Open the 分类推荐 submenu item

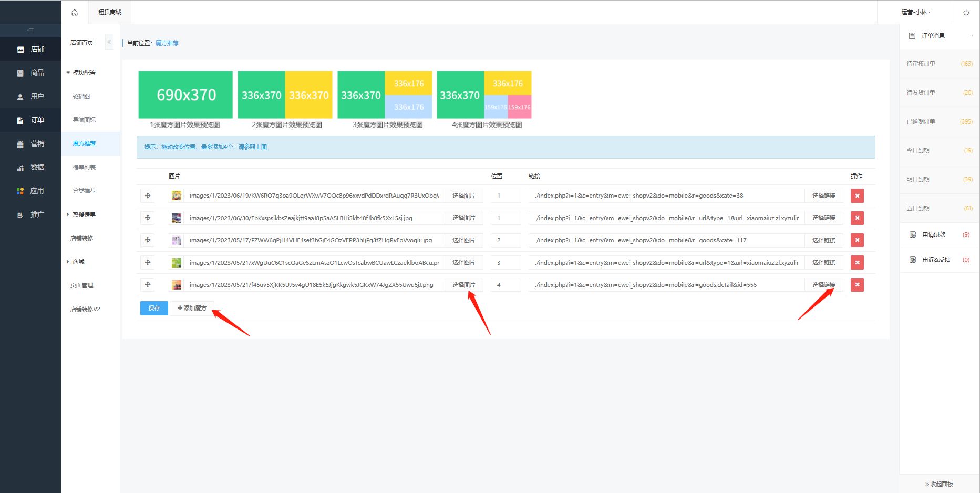click(84, 191)
